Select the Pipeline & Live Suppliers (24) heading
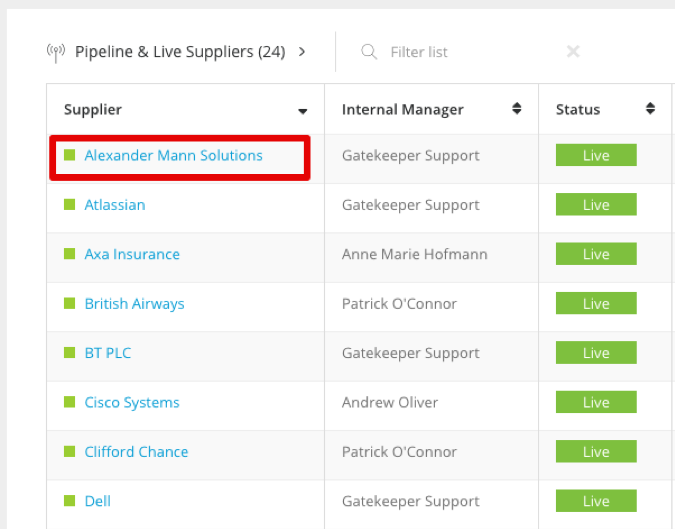 click(180, 52)
